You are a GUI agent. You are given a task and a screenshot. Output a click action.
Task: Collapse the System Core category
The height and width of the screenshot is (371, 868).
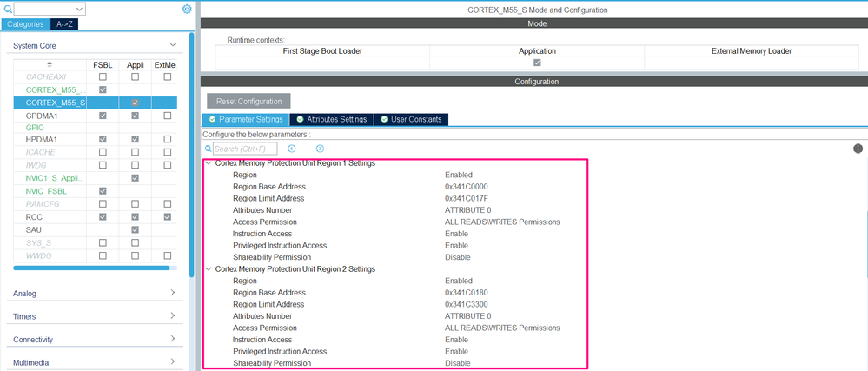tap(173, 45)
